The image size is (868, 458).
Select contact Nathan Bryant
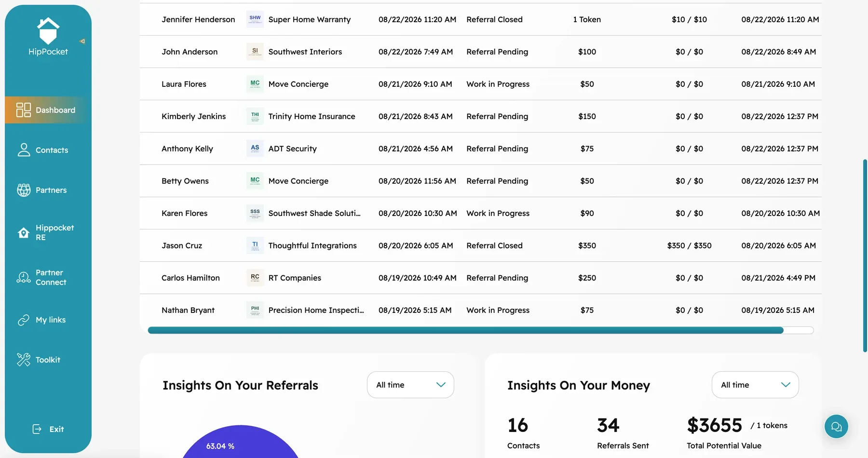click(x=188, y=310)
